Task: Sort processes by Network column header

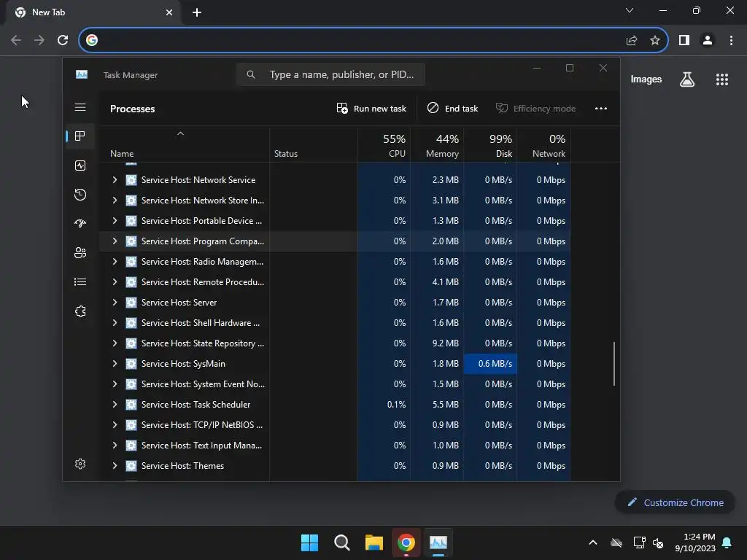Action: click(x=543, y=146)
